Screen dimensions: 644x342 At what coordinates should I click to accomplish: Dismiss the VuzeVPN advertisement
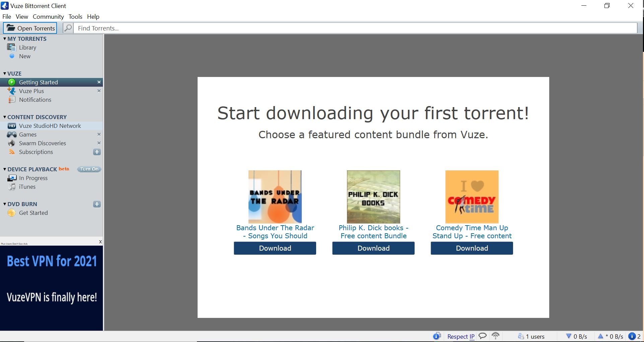100,242
